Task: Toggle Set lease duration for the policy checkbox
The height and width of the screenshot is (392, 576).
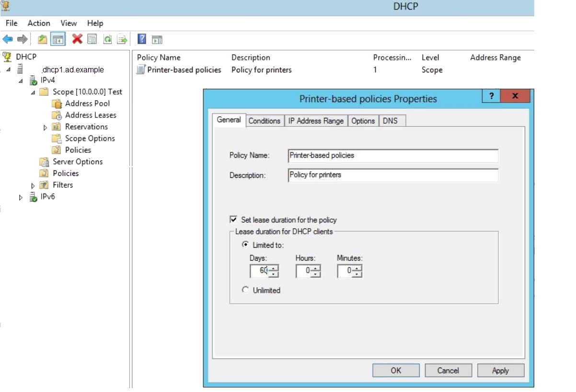Action: 234,220
